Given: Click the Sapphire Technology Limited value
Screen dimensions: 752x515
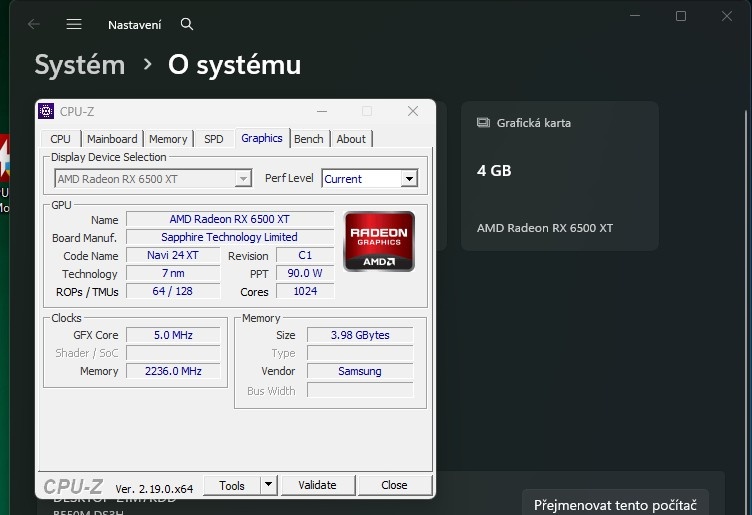Looking at the screenshot, I should [x=230, y=237].
